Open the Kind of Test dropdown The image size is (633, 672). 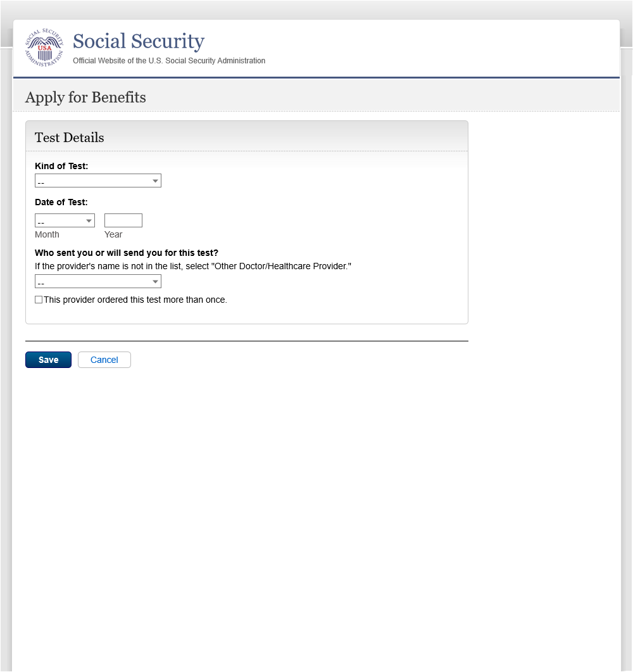(97, 181)
